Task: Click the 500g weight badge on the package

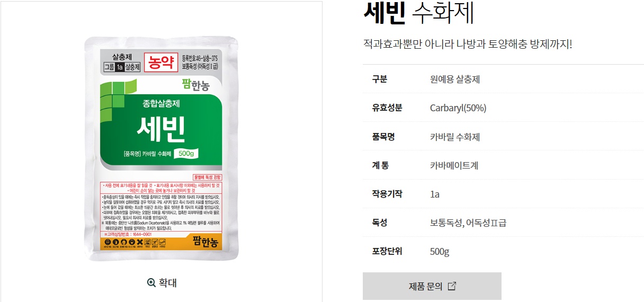Action: tap(187, 153)
